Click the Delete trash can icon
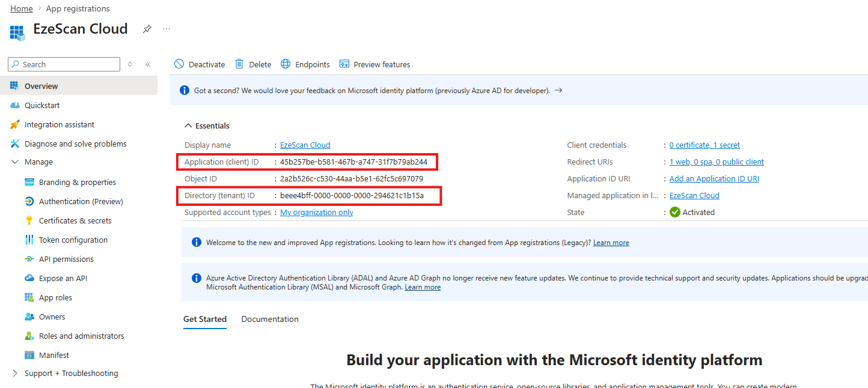The height and width of the screenshot is (388, 868). 239,64
